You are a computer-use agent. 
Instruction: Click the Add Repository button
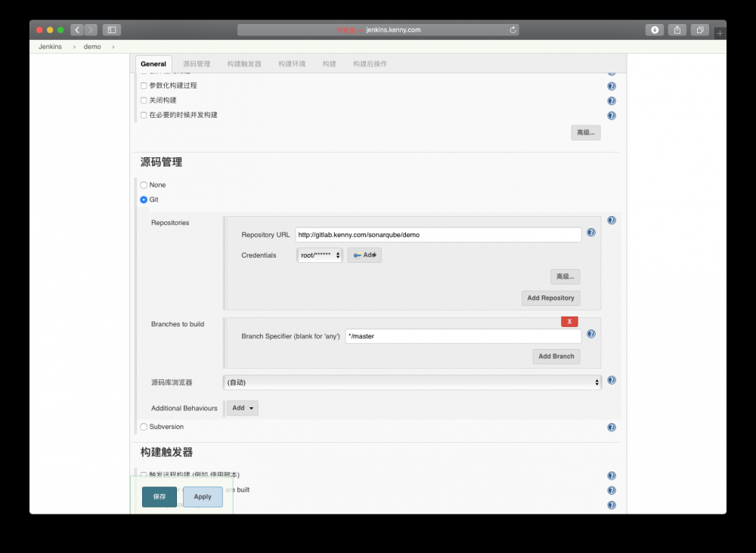(x=550, y=298)
